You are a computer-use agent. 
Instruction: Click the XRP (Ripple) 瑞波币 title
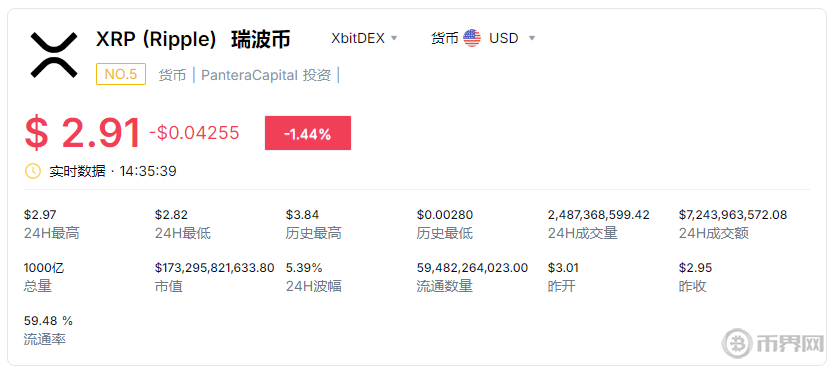pos(193,39)
